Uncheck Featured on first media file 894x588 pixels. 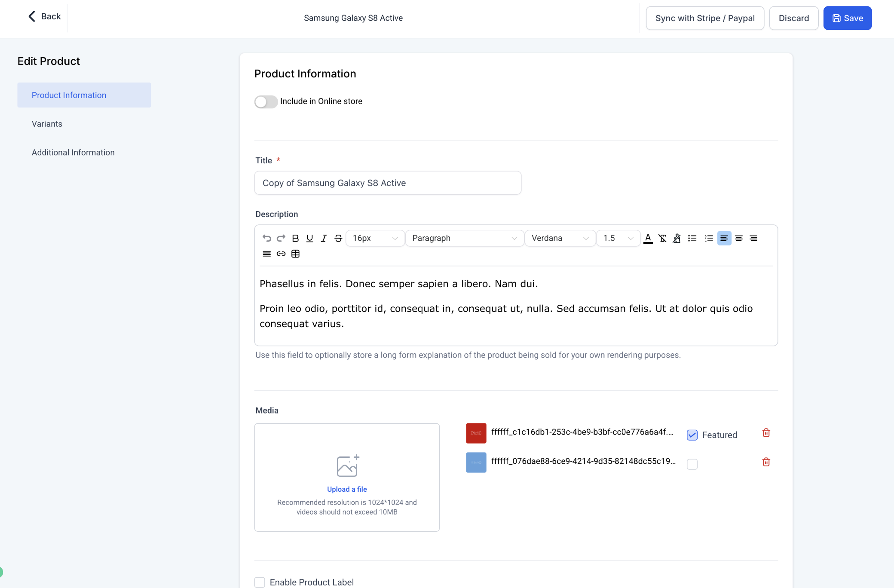coord(692,435)
